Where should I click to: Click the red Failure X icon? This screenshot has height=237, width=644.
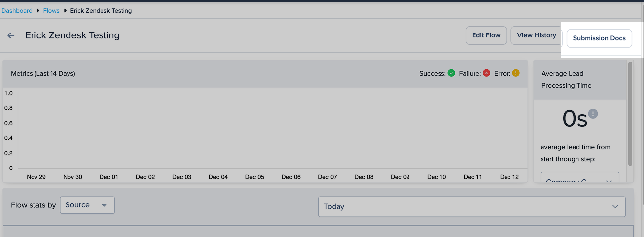[x=487, y=73]
